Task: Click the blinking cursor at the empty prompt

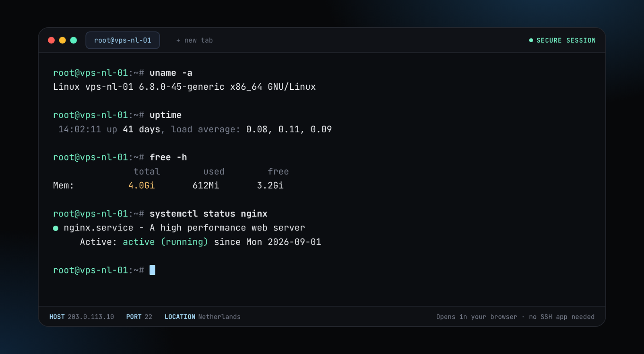Action: pos(153,270)
